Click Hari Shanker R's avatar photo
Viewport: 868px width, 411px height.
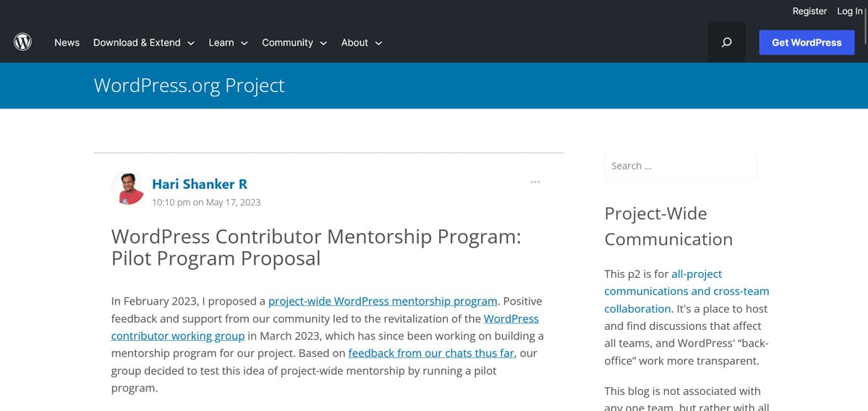pos(129,189)
